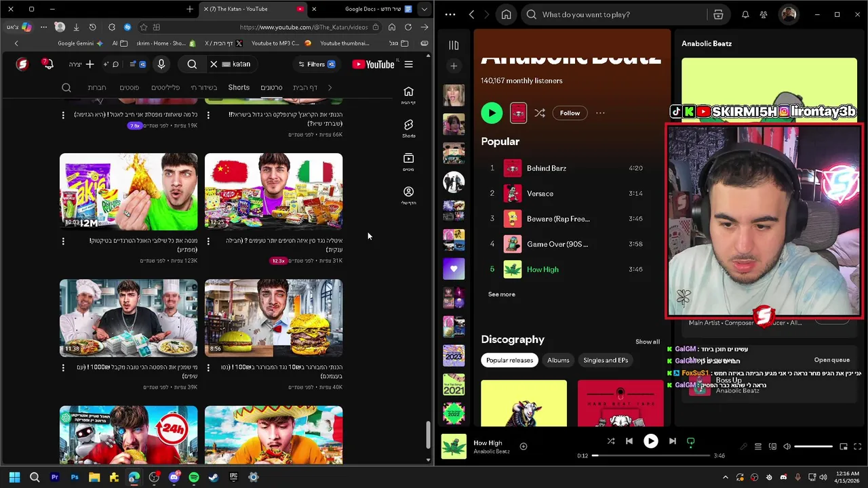Open the Google Gemini bookmark
The image size is (868, 488).
pos(80,43)
